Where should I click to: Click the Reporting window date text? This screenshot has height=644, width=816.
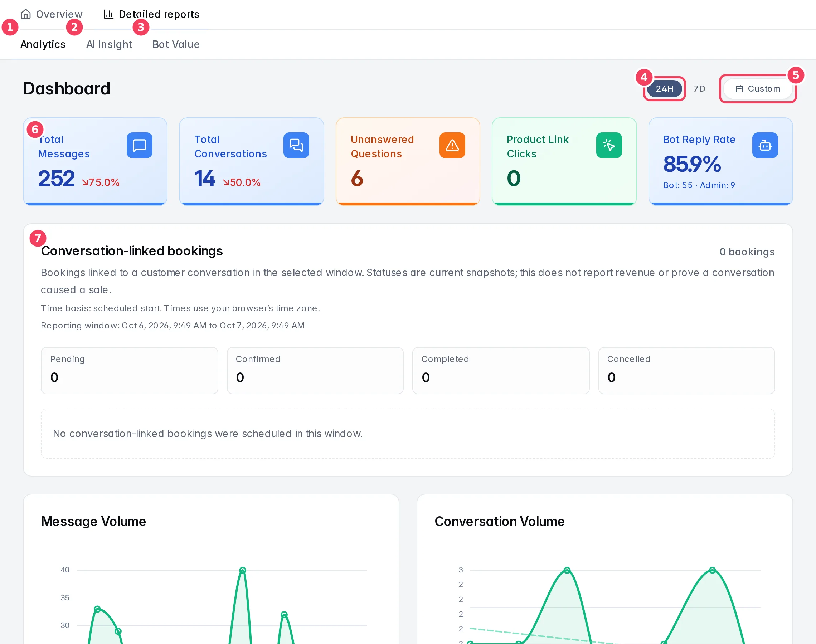(x=172, y=326)
